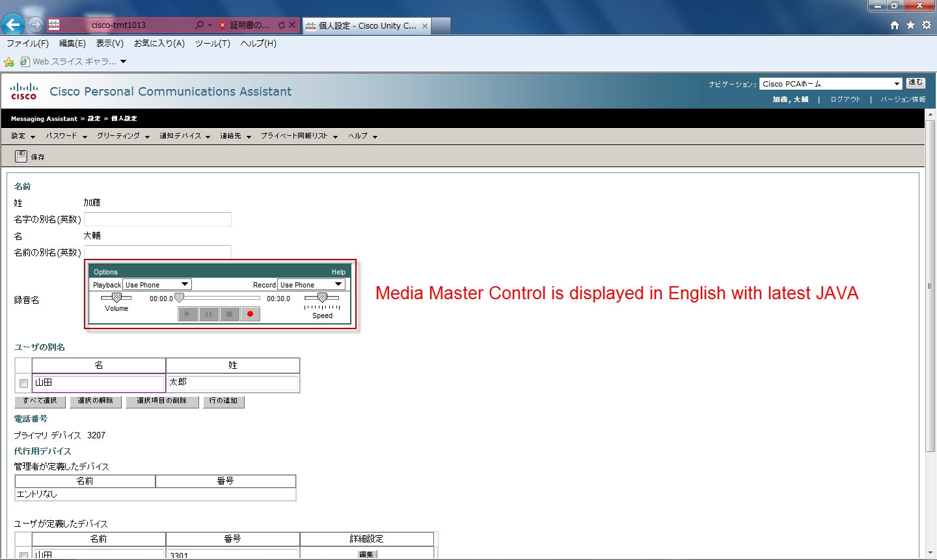Open the browser Tools gear icon
Image resolution: width=937 pixels, height=560 pixels.
927,25
